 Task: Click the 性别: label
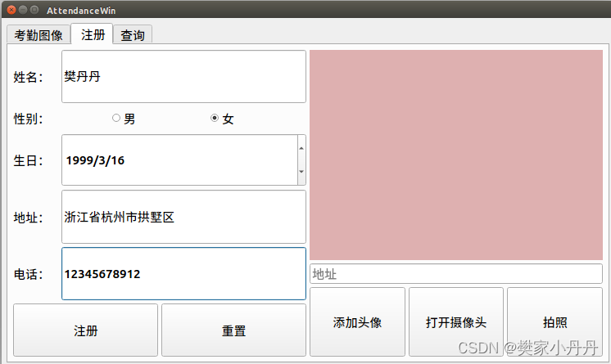click(x=28, y=119)
